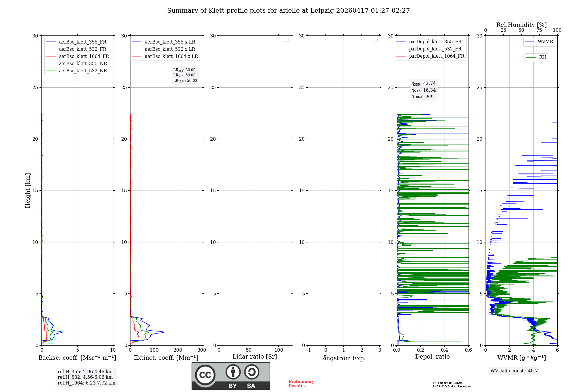
Task: Click the WV-calib.const.: 40.7 text
Action: click(514, 371)
